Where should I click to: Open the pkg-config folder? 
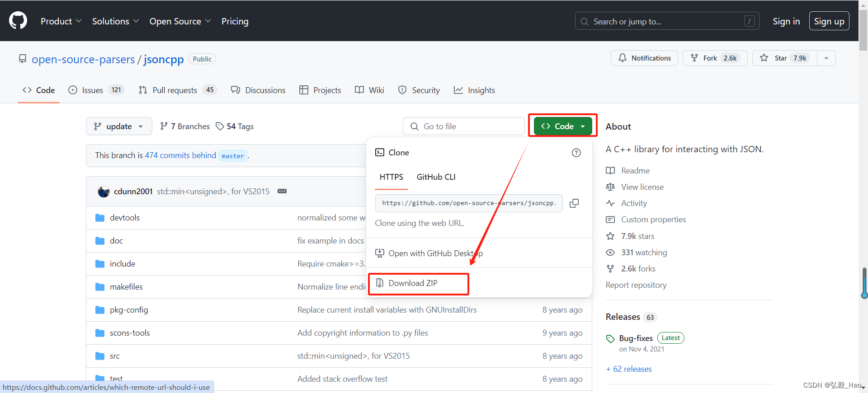click(x=129, y=310)
